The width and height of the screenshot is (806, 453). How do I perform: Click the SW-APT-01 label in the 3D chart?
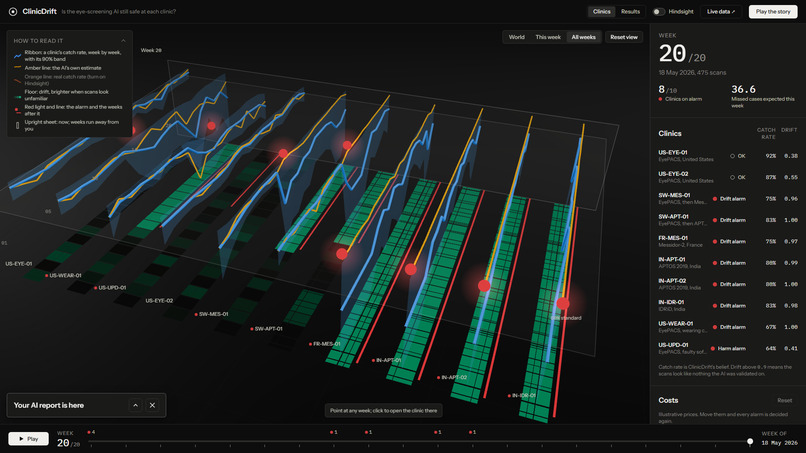pos(268,329)
